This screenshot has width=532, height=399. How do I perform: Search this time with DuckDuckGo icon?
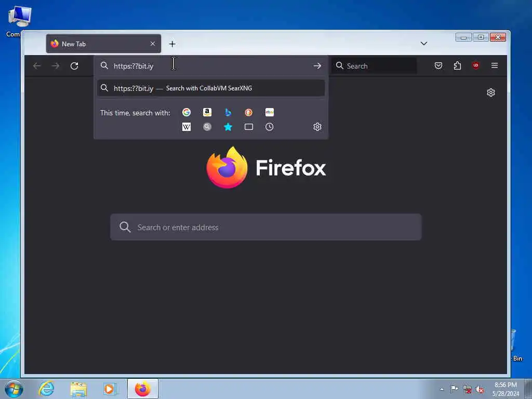coord(249,112)
